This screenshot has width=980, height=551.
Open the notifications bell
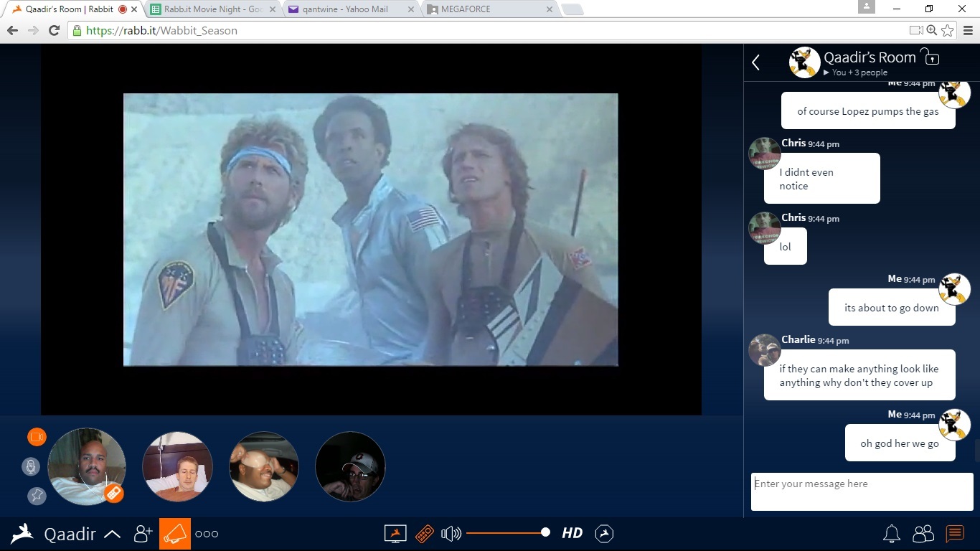(x=891, y=534)
